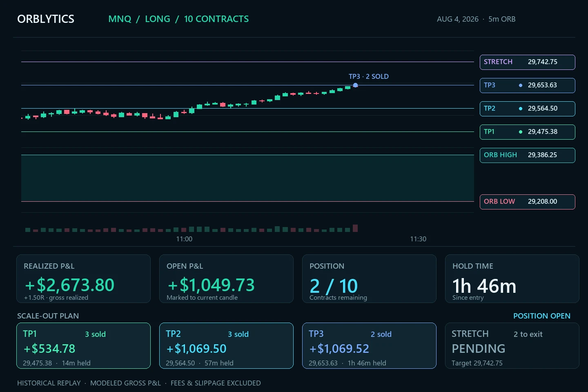Open the TP3 scale-out card

pos(369,346)
